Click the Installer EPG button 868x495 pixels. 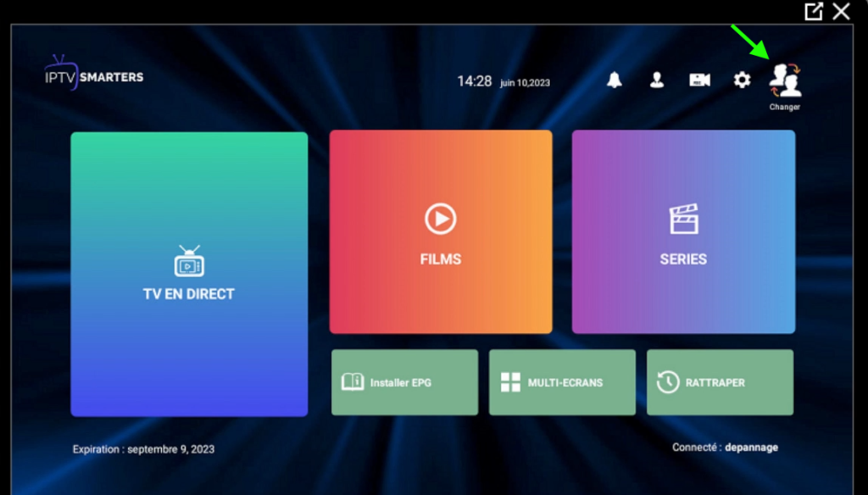pos(404,382)
